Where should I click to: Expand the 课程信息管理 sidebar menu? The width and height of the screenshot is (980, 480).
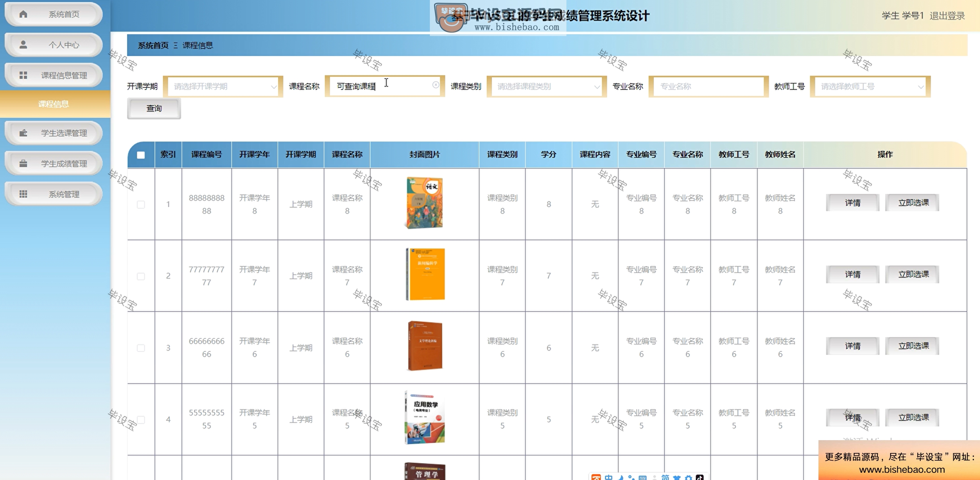(x=53, y=75)
